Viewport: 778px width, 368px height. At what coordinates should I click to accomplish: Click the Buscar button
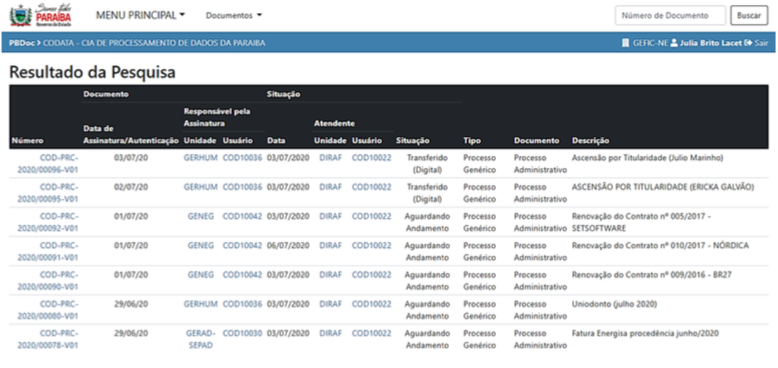[x=749, y=15]
